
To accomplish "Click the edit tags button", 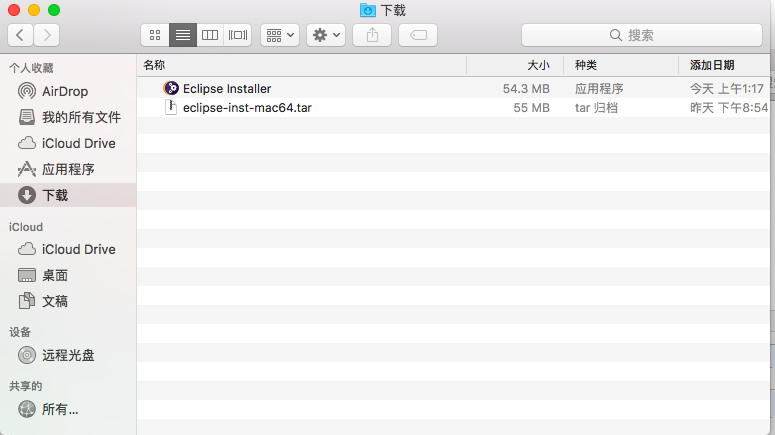I will [x=418, y=35].
